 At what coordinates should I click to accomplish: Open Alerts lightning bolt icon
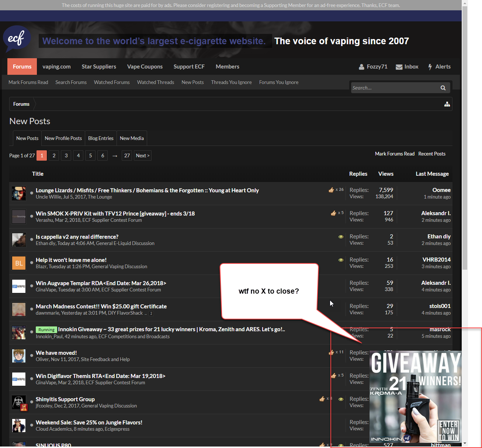[x=430, y=67]
